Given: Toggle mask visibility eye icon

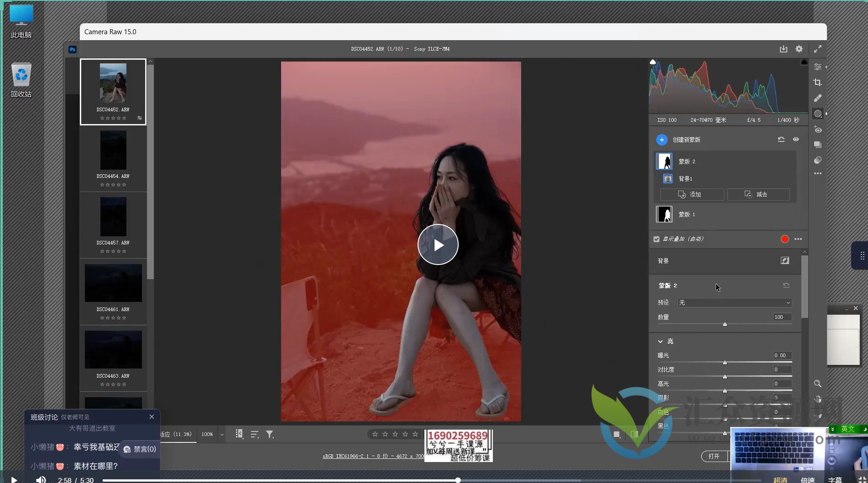Looking at the screenshot, I should coord(795,140).
